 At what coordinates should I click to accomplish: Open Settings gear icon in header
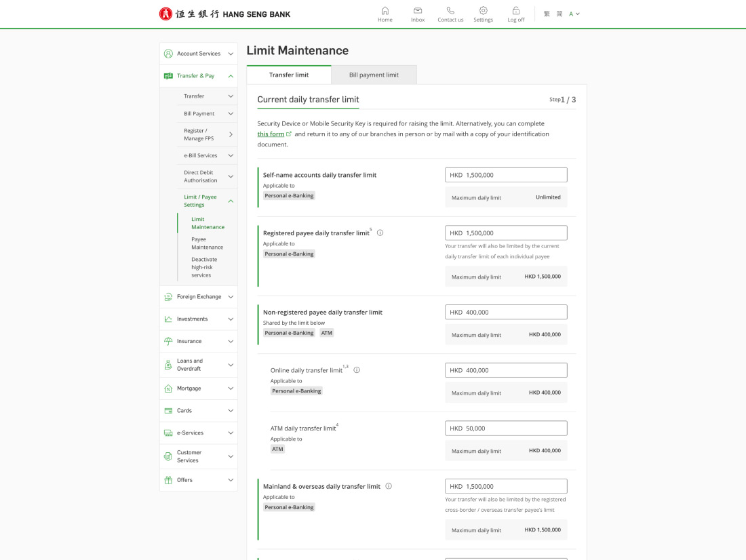coord(483,11)
